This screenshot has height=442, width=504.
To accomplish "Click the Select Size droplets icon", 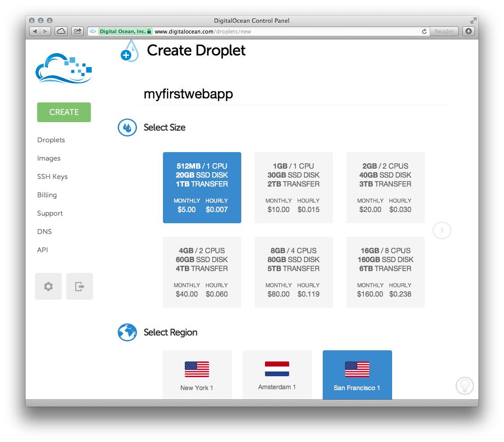I will [x=127, y=127].
